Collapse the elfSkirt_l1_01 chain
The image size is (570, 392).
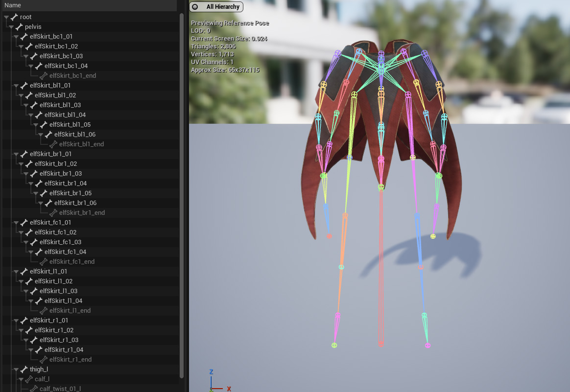point(16,272)
